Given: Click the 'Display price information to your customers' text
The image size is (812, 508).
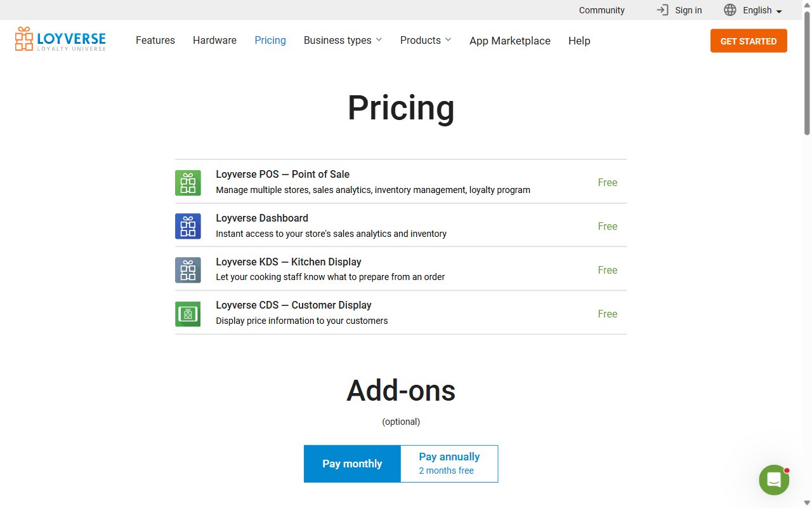Looking at the screenshot, I should coord(302,321).
